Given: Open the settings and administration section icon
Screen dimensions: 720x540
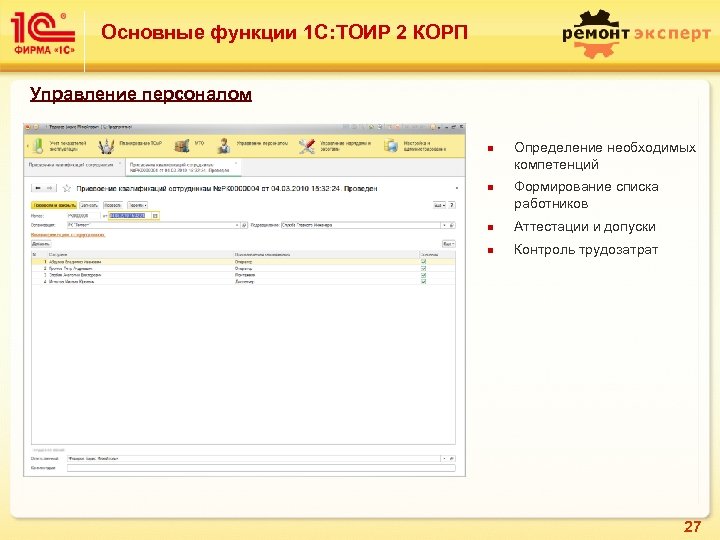Looking at the screenshot, I should coord(391,146).
